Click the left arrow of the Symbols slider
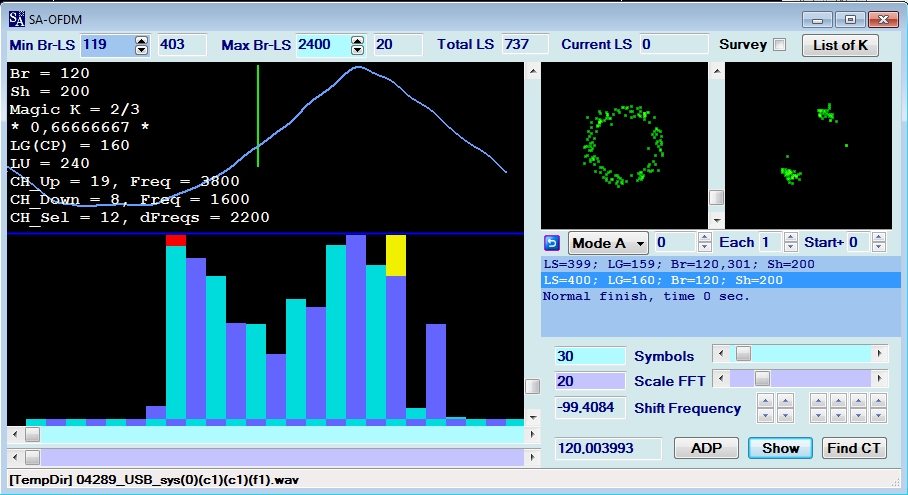This screenshot has height=495, width=908. click(720, 354)
